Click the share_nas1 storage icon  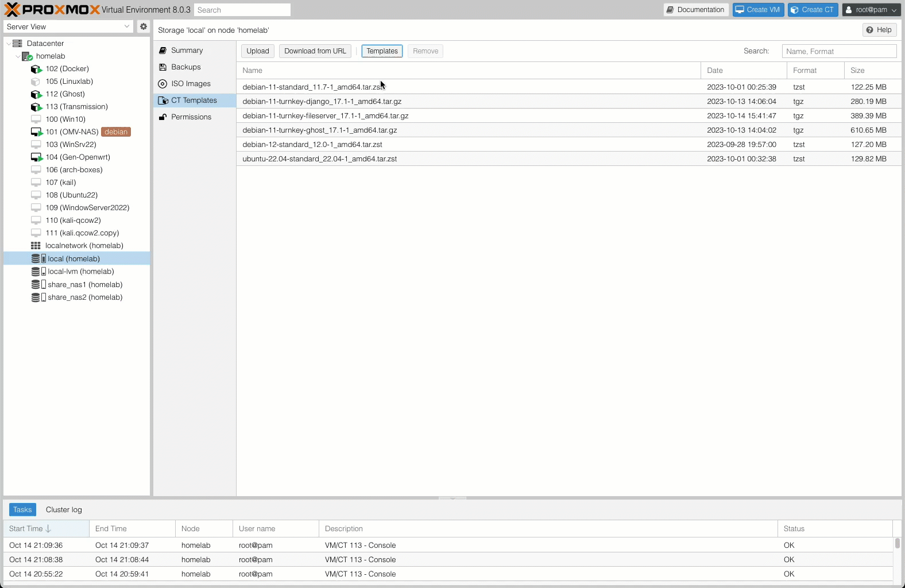click(x=38, y=285)
